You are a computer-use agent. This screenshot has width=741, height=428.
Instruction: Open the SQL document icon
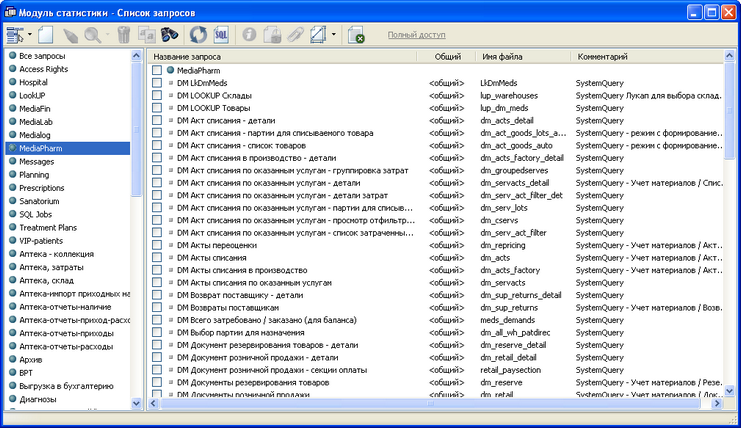click(x=221, y=34)
